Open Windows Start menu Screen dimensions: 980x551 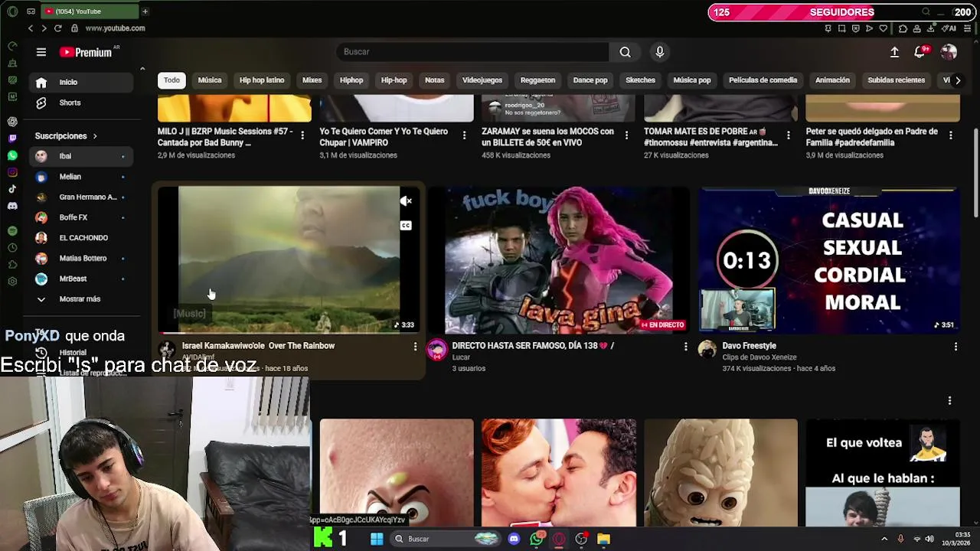[x=377, y=539]
